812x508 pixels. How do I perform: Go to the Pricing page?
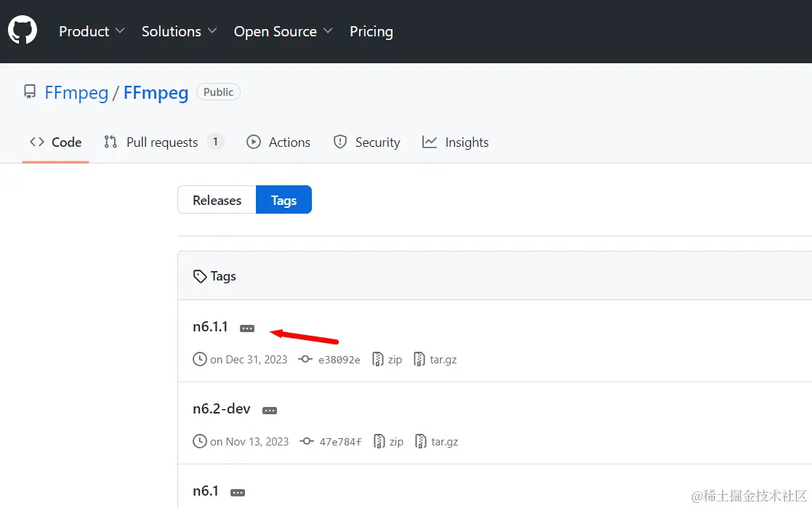pyautogui.click(x=371, y=31)
